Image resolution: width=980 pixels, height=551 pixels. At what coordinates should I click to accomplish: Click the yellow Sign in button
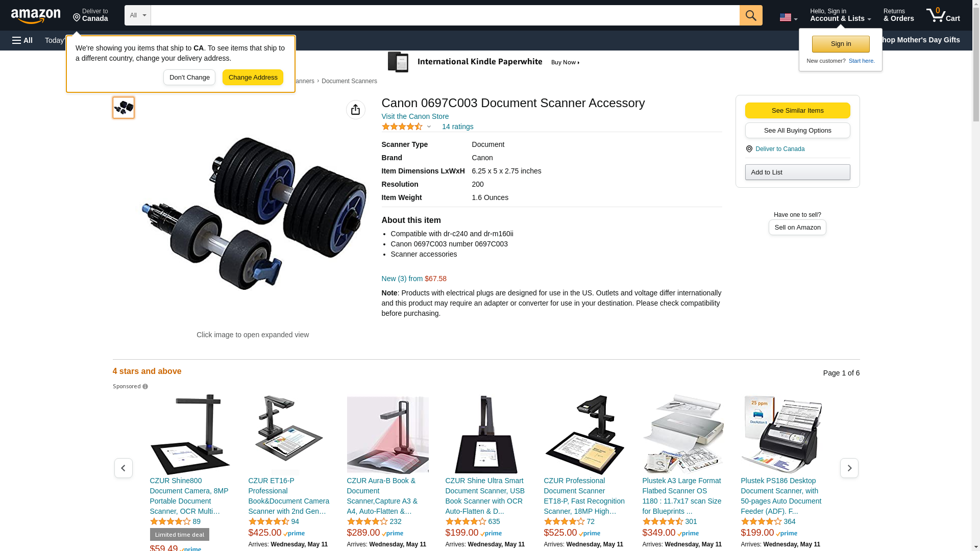click(841, 44)
